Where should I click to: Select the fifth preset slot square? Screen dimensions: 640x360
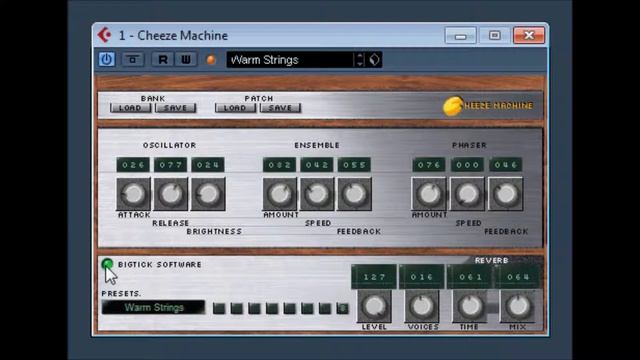pyautogui.click(x=289, y=308)
